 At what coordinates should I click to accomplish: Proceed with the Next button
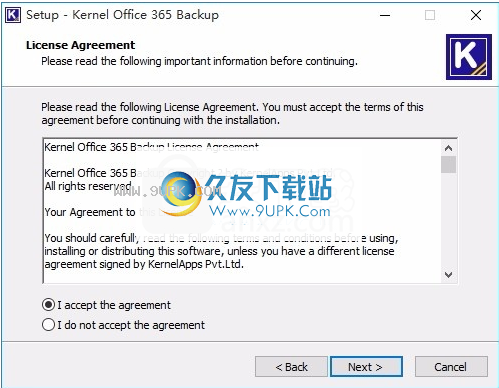coord(366,367)
